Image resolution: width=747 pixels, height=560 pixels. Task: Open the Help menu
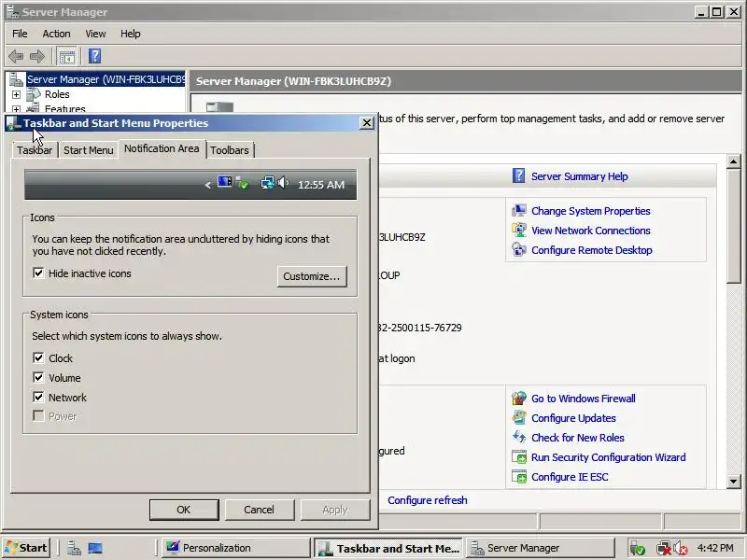pos(130,34)
